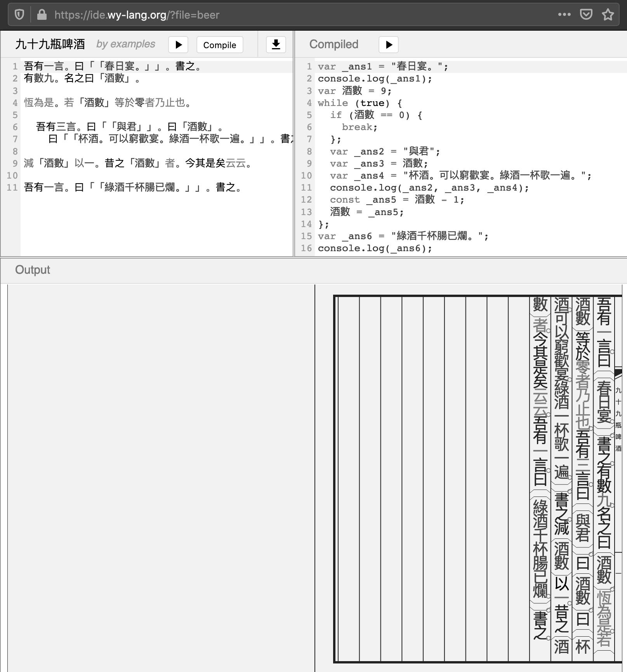Download the file using download icon
627x672 pixels.
point(276,45)
